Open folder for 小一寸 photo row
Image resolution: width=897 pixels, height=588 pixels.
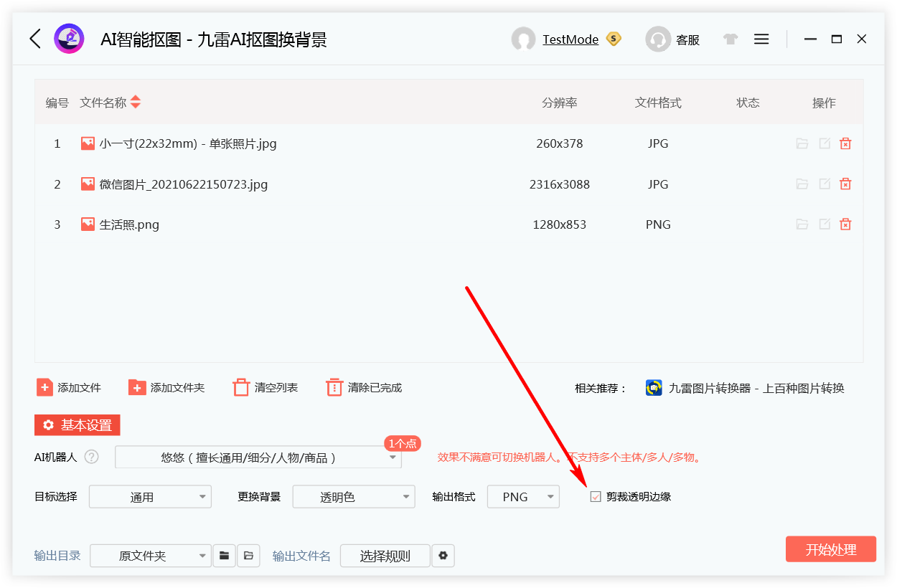click(802, 143)
